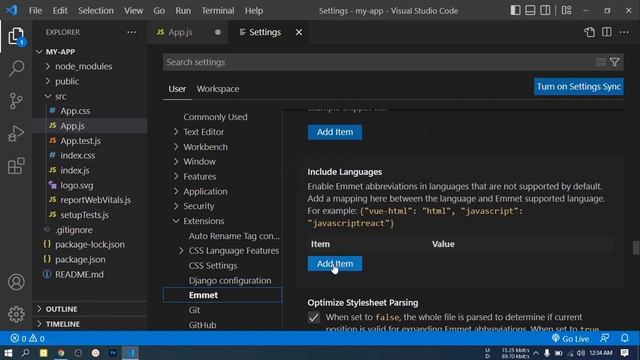Viewport: 640px width, 360px height.
Task: Open Chrome from the taskbar
Action: click(x=61, y=353)
